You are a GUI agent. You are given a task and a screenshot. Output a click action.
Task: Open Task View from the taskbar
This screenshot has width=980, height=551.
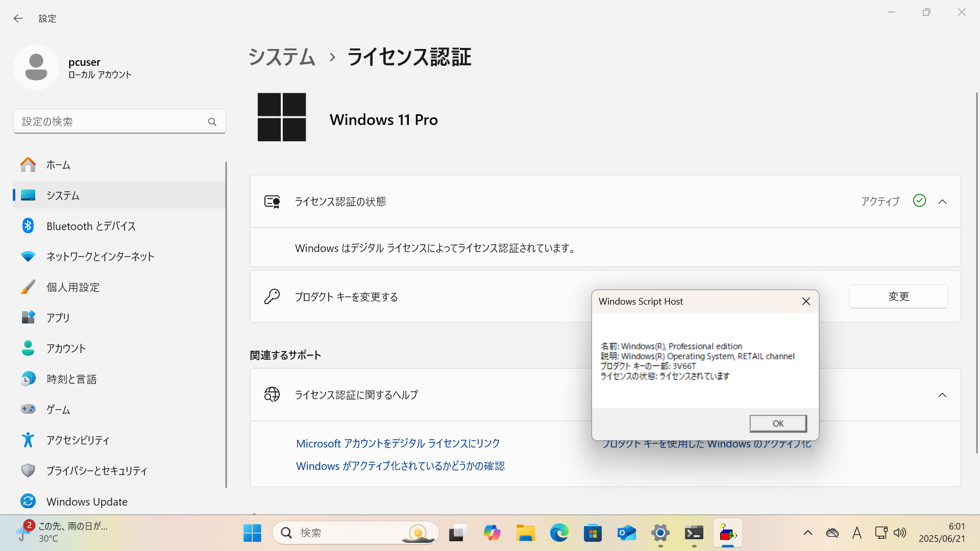(458, 533)
